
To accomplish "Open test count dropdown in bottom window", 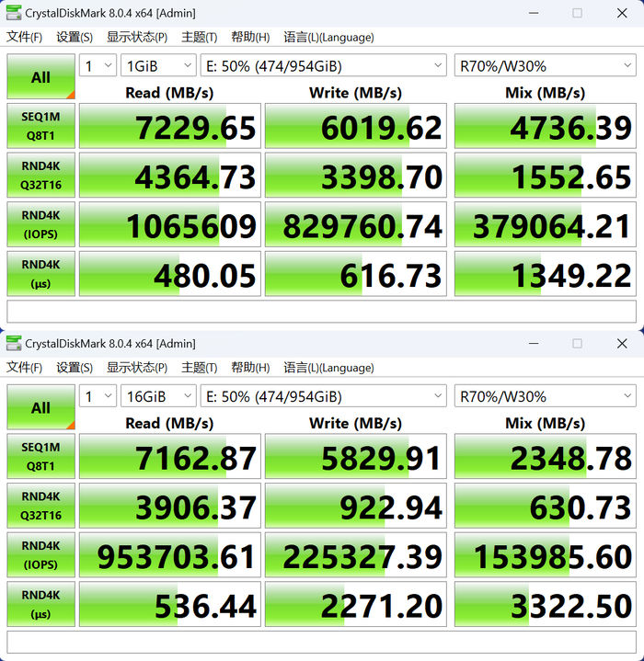I will pos(98,396).
